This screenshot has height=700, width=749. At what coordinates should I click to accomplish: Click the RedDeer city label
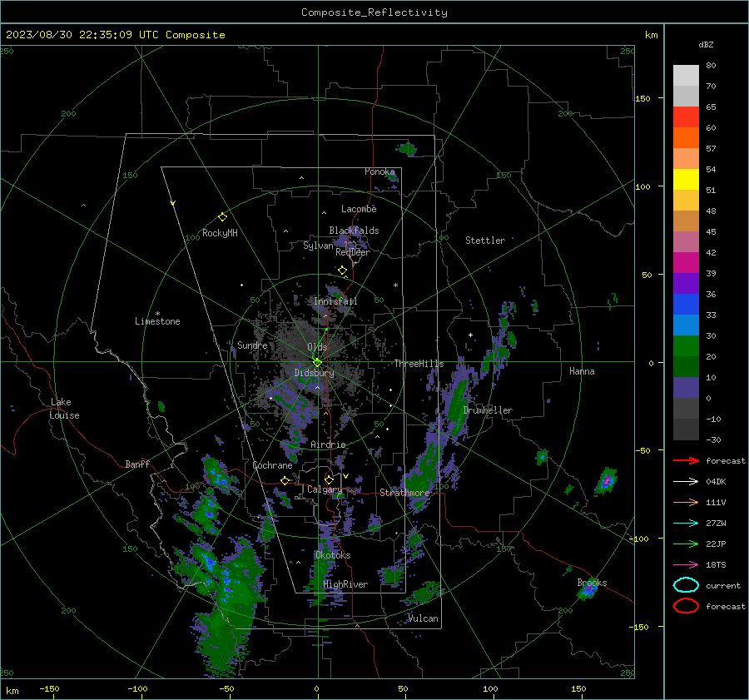(353, 252)
